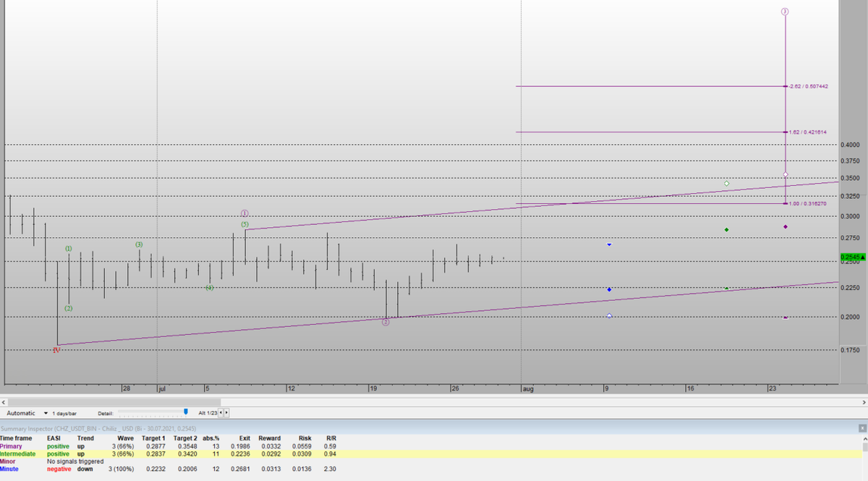Click the 0.1750 price axis label
This screenshot has height=481, width=868.
pos(850,351)
